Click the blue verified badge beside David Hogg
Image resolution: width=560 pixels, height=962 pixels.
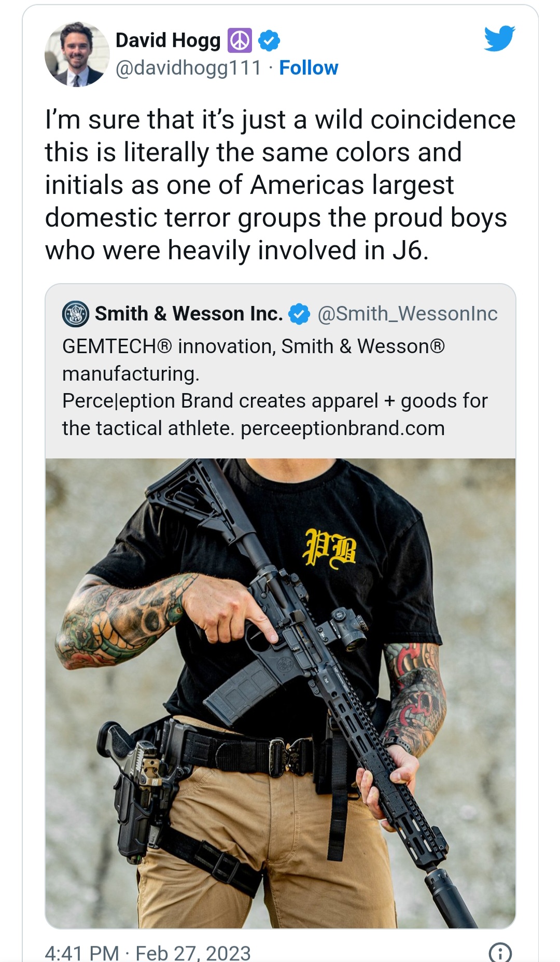click(269, 40)
